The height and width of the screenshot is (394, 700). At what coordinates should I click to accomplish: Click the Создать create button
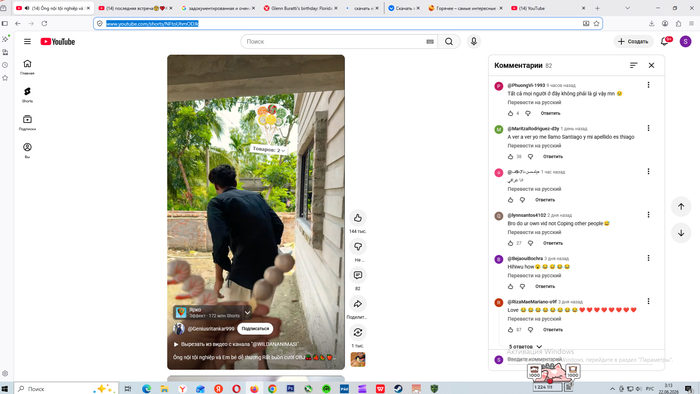click(x=633, y=41)
